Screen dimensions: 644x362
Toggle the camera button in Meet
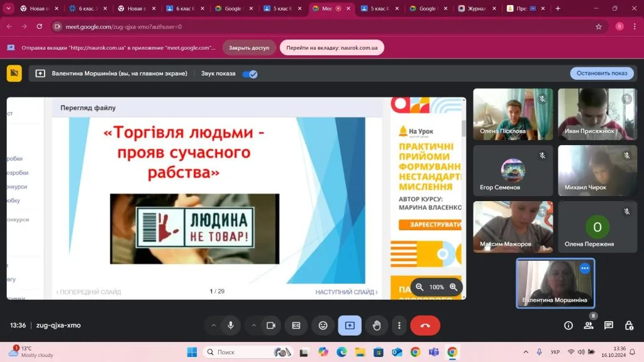click(x=271, y=326)
